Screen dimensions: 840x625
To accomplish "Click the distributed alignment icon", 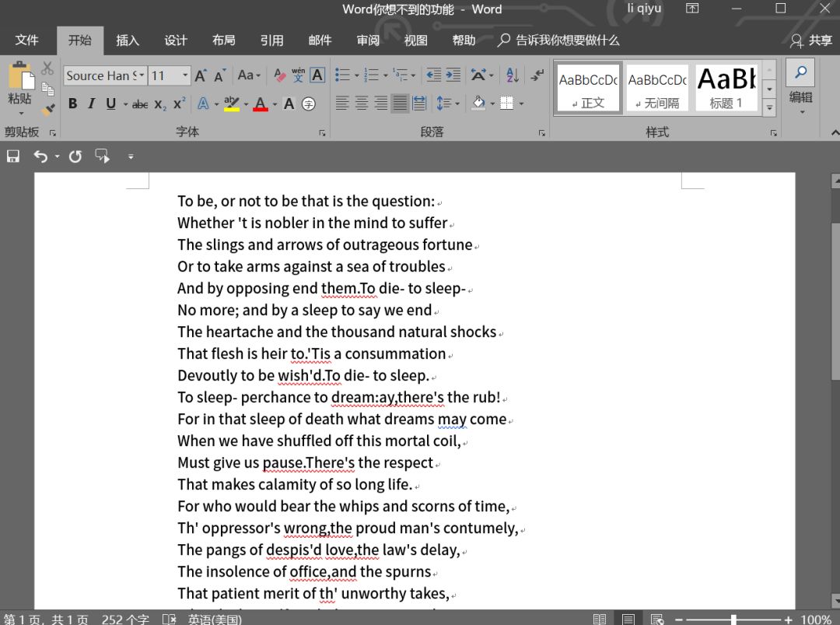I will (x=419, y=103).
